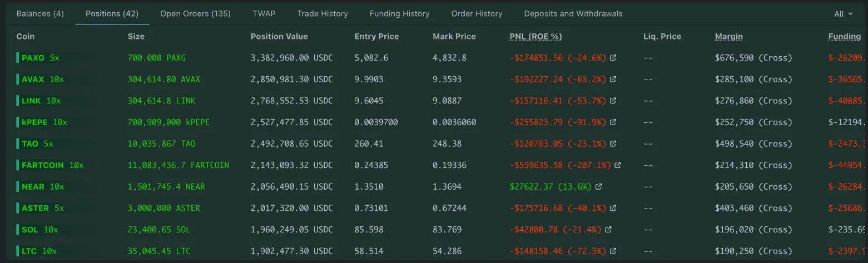868x263 pixels.
Task: Sort by the Margin column header
Action: click(728, 36)
